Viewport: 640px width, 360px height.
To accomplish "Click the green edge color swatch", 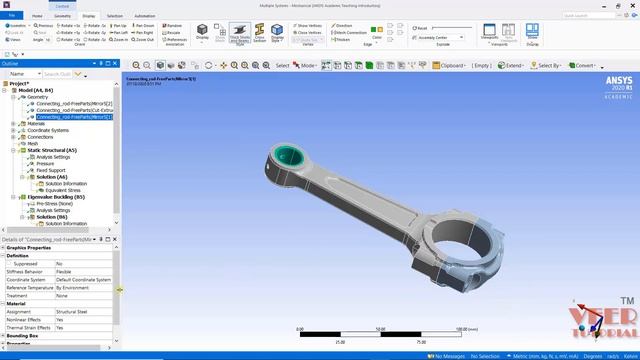I will (x=373, y=29).
